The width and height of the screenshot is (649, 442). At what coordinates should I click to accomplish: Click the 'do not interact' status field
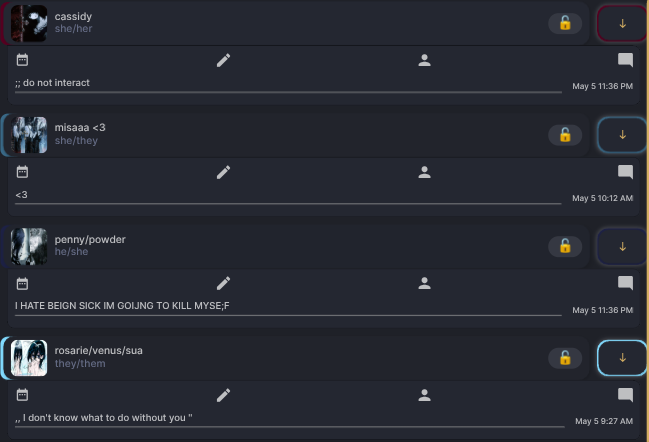(288, 84)
